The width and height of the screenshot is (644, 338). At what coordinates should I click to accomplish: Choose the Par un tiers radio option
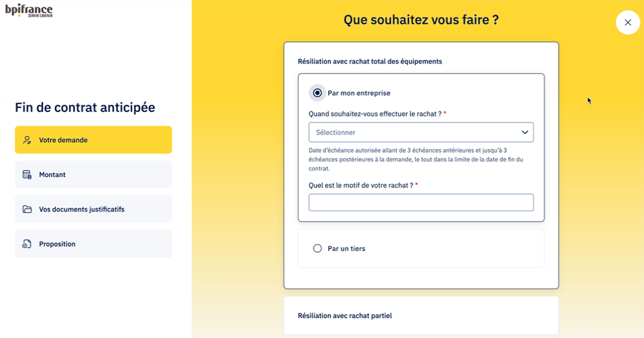pyautogui.click(x=317, y=248)
